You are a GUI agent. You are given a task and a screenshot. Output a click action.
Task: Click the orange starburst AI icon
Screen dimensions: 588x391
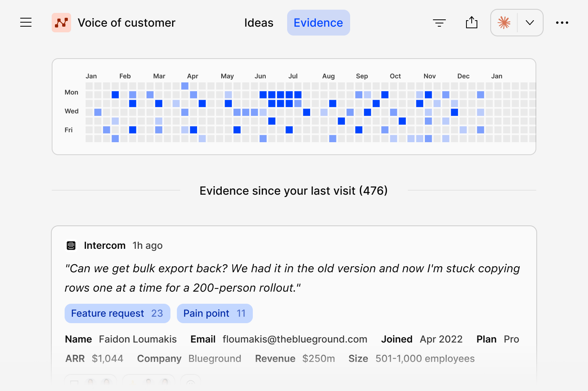point(504,23)
